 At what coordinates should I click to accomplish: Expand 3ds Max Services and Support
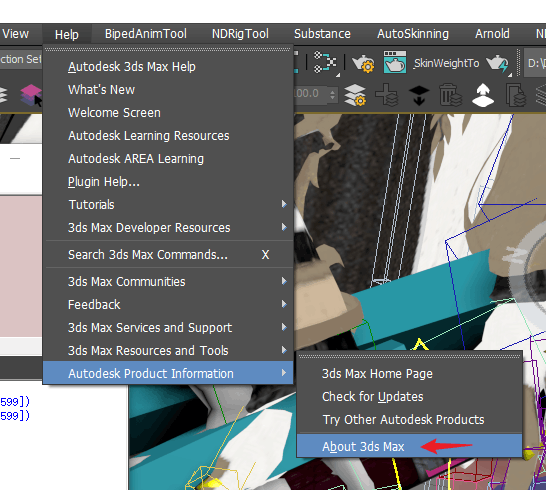[x=168, y=327]
